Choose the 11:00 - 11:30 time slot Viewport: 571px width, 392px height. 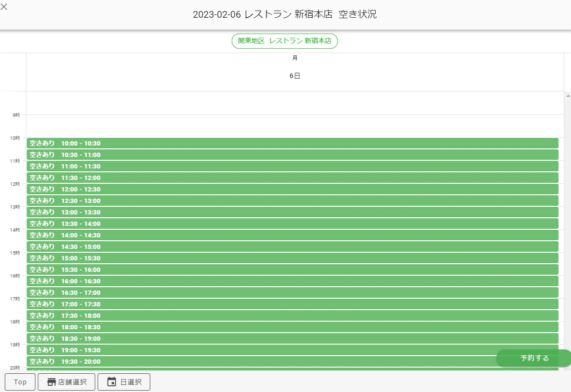[292, 166]
